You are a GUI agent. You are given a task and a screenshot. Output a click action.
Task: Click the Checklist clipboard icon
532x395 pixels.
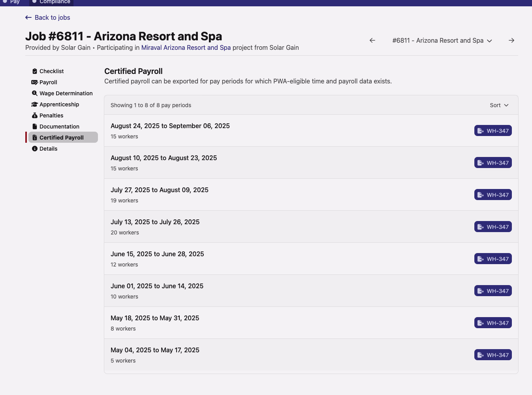tap(35, 71)
